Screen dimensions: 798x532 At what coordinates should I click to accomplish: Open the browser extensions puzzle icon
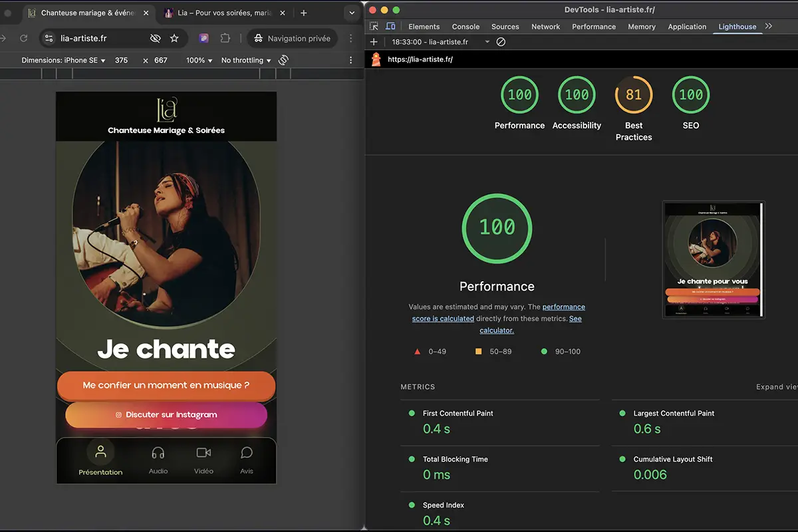(x=225, y=39)
